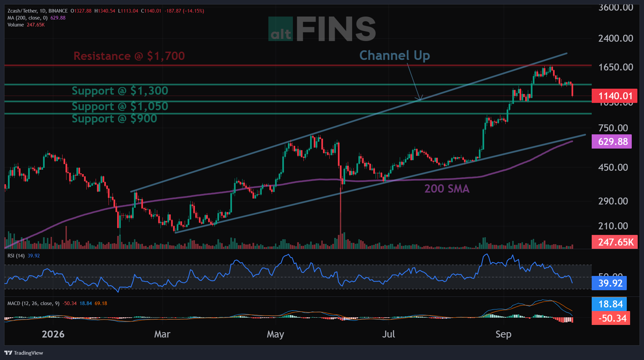
Task: Click the -187.87 (-14.15%) change value
Action: [184, 11]
